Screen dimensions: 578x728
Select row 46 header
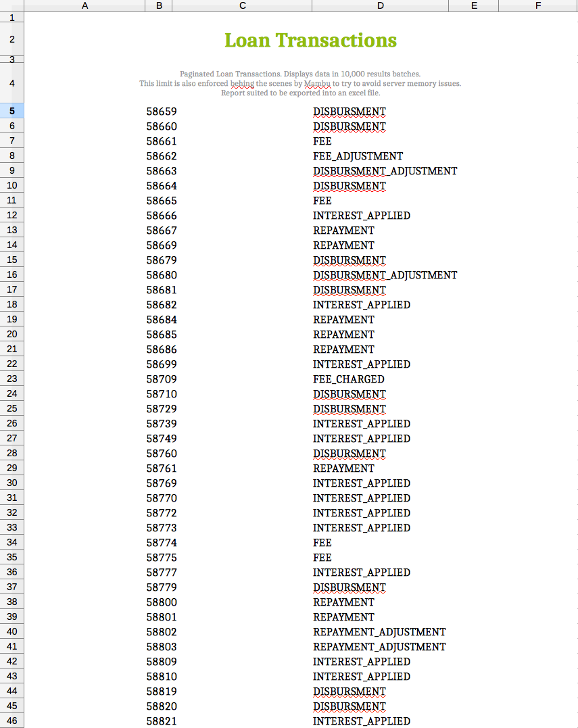(x=11, y=721)
